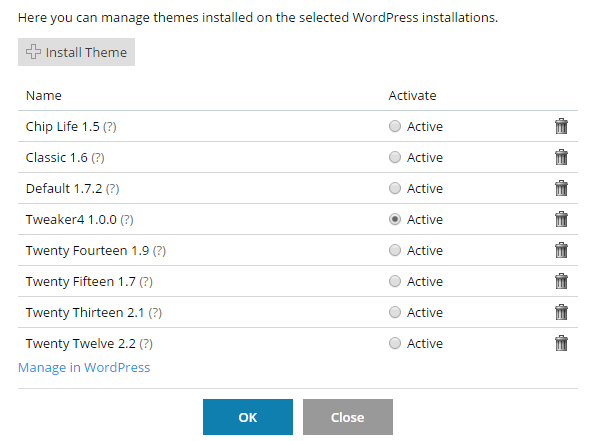Select the Classic 1.6 Active radio button

click(x=395, y=157)
